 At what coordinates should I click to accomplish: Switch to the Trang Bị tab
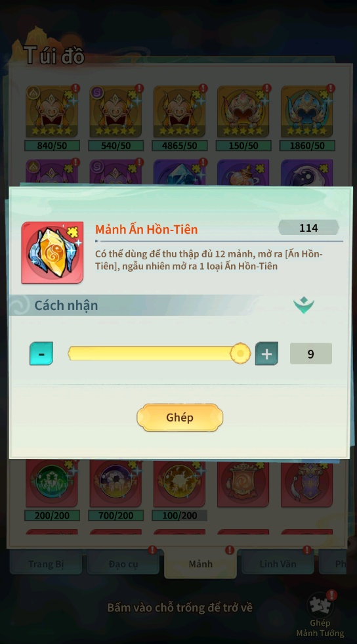(x=46, y=564)
